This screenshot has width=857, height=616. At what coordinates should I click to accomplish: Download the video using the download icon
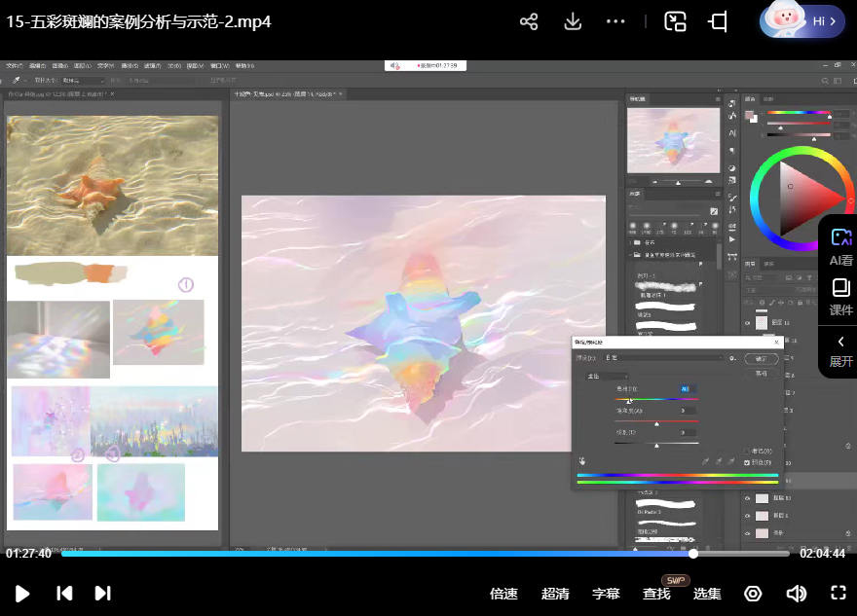(x=573, y=21)
